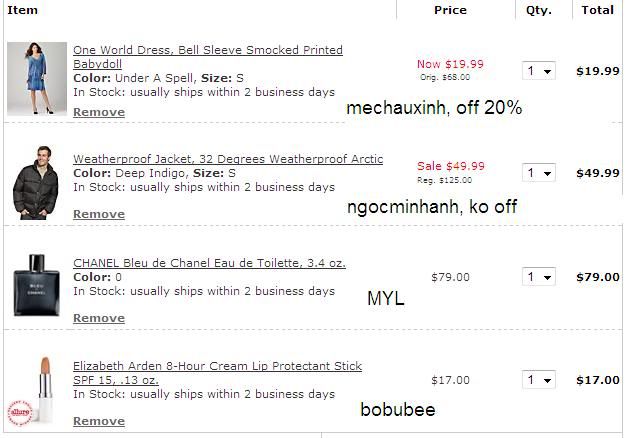Open the One World Dress product link
The width and height of the screenshot is (635, 438).
[207, 50]
